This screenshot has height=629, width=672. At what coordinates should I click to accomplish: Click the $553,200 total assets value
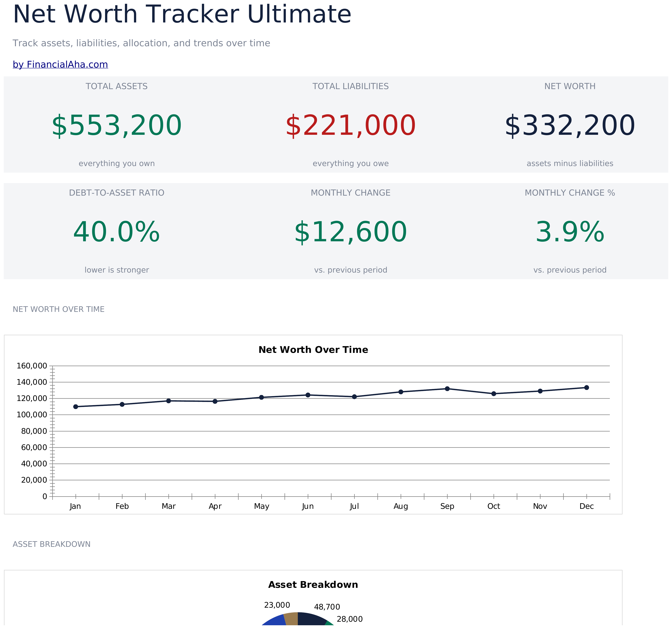coord(117,126)
